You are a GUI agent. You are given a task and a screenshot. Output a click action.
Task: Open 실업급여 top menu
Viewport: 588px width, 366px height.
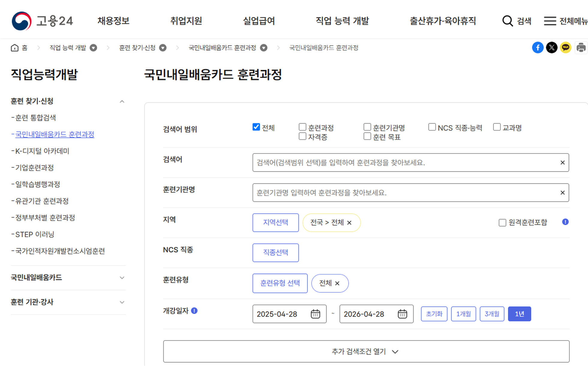(259, 21)
